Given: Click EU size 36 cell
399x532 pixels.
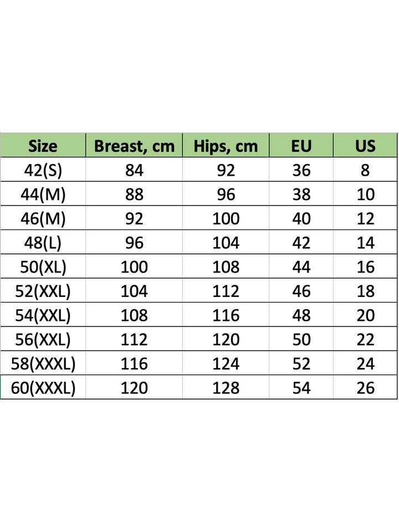Looking at the screenshot, I should pos(301,170).
